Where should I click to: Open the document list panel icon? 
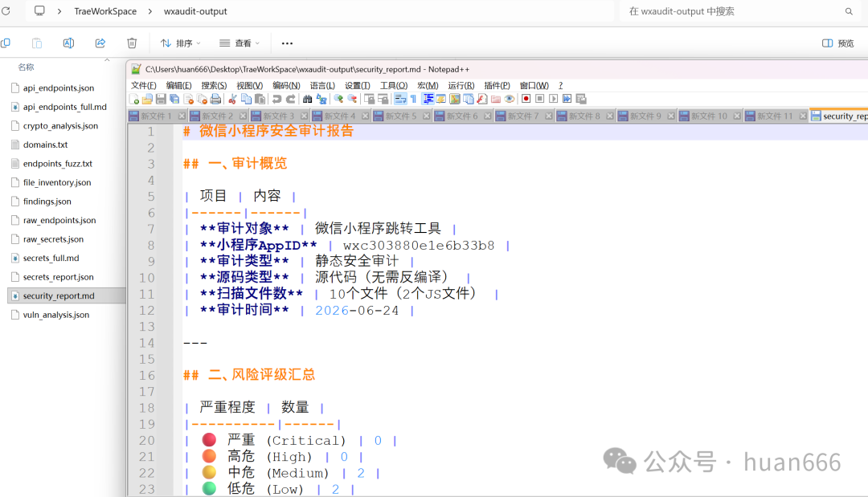(469, 99)
